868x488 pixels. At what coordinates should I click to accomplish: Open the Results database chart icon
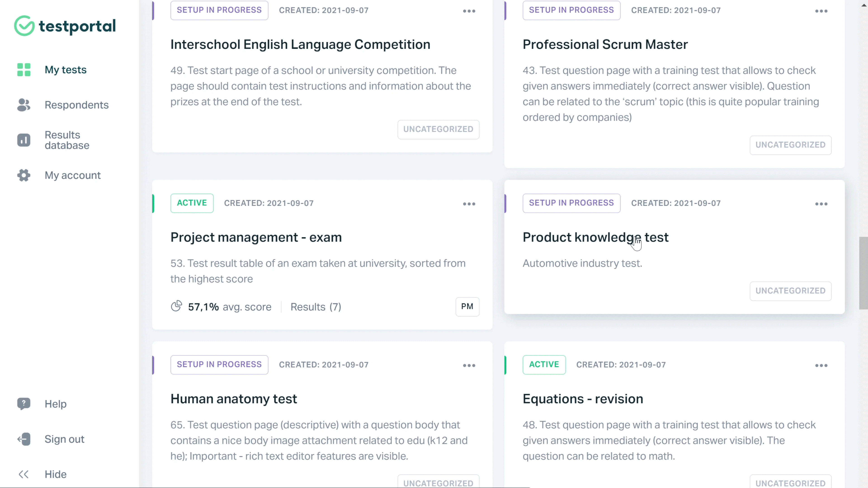(x=24, y=140)
